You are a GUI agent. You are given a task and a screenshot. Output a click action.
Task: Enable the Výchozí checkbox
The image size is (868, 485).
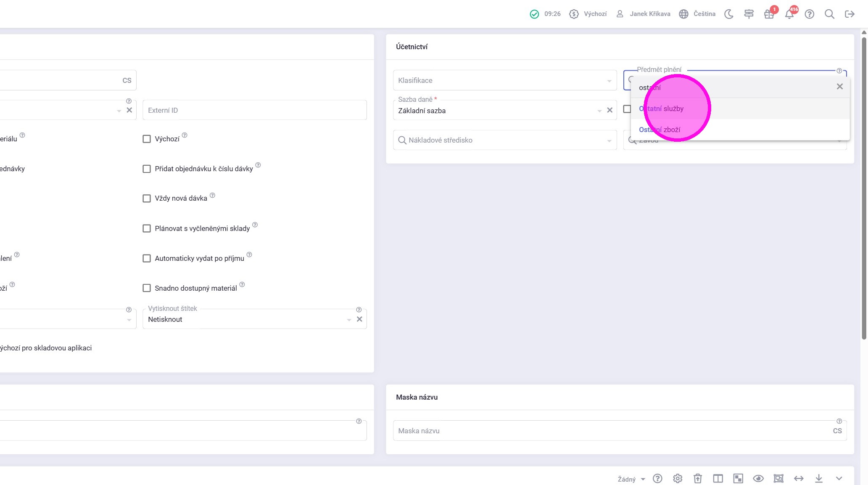coord(147,139)
